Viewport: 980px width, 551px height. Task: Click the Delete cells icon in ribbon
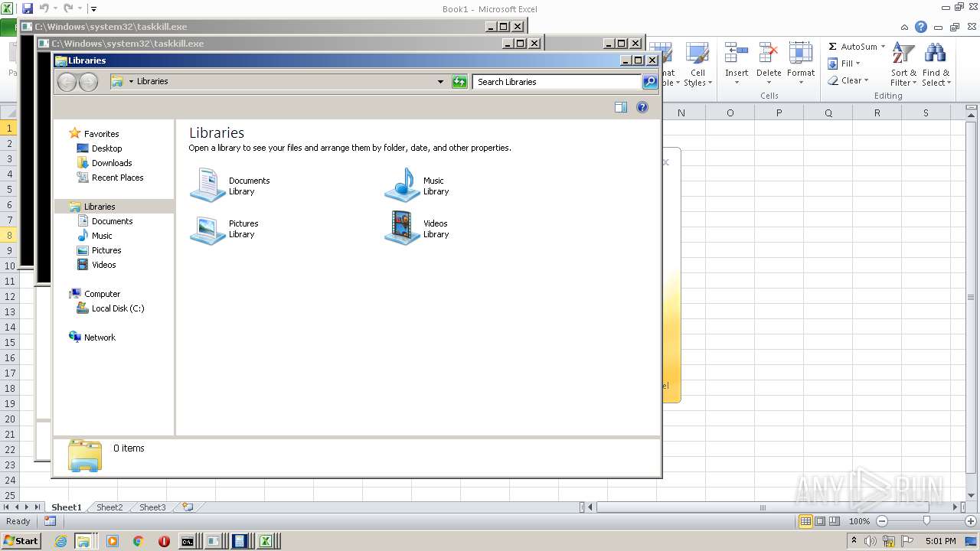(768, 54)
